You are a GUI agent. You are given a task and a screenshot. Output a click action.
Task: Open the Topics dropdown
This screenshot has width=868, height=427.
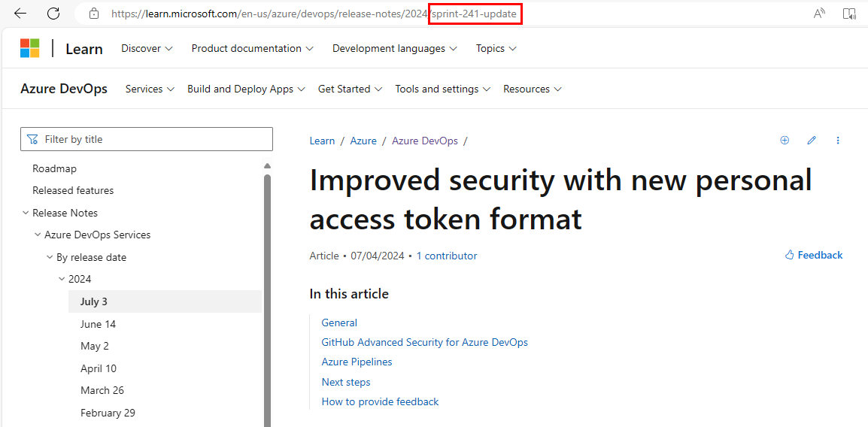coord(496,48)
